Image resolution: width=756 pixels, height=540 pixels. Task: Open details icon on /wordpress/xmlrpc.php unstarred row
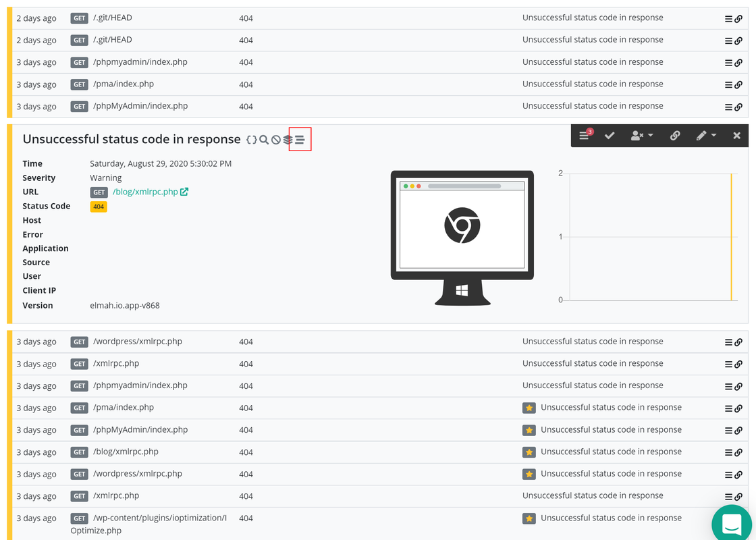728,342
